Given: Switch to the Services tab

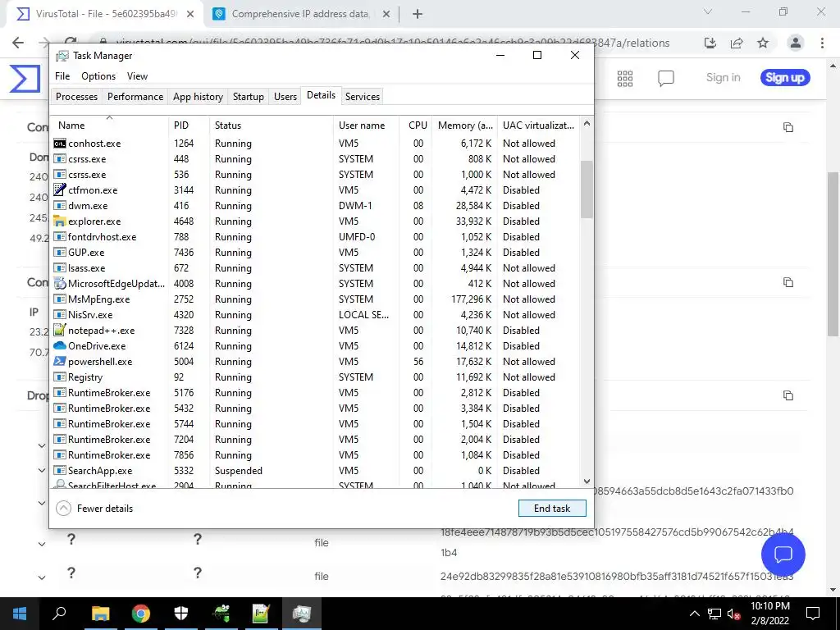Looking at the screenshot, I should click(362, 97).
